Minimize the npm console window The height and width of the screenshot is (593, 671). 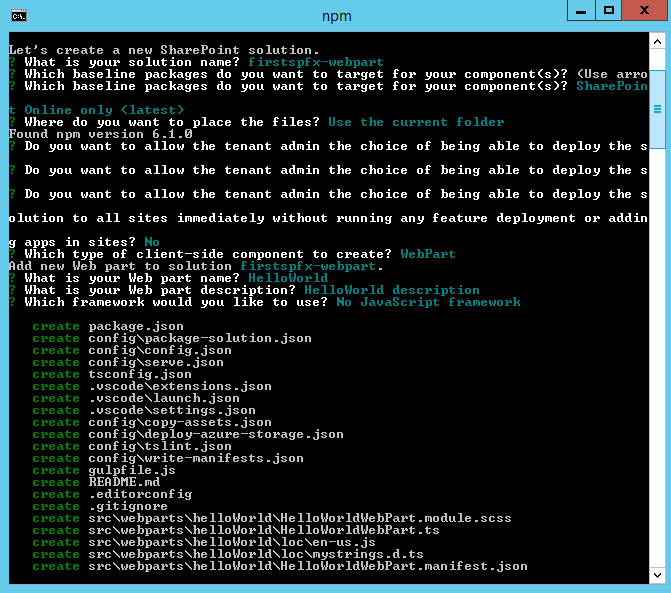click(581, 11)
